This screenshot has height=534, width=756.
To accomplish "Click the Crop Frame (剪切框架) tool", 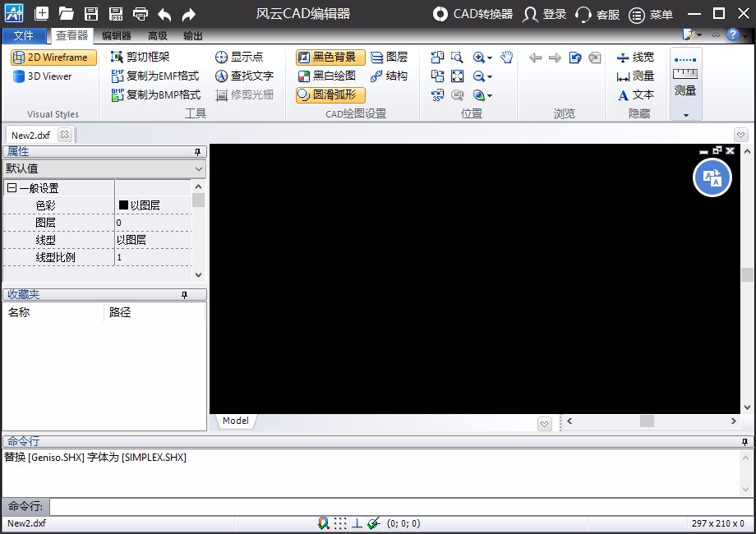I will coord(140,58).
